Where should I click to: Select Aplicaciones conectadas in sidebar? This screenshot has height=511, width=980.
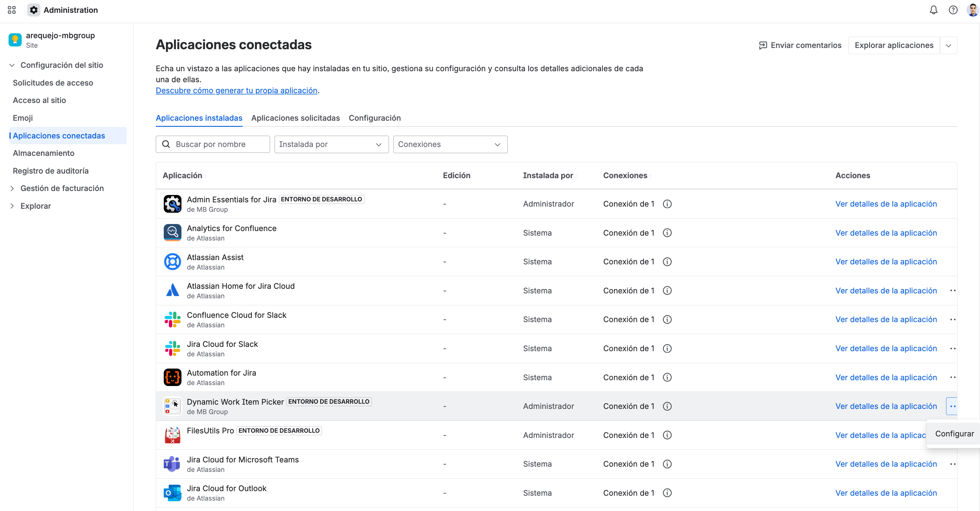click(68, 136)
